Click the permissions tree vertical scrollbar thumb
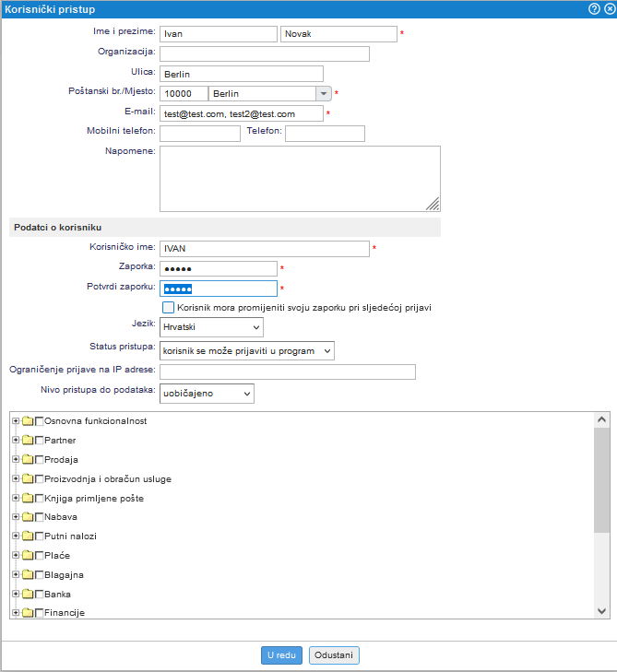Image resolution: width=617 pixels, height=672 pixels. pos(601,480)
